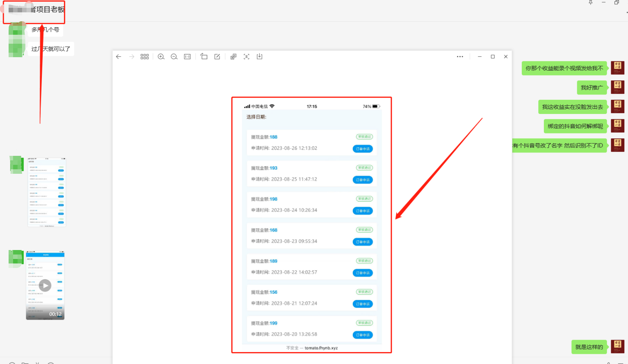Click 订单申诉 for 2023-08-20 withdrawal
Screen dimensions: 628x364
[x=363, y=335]
